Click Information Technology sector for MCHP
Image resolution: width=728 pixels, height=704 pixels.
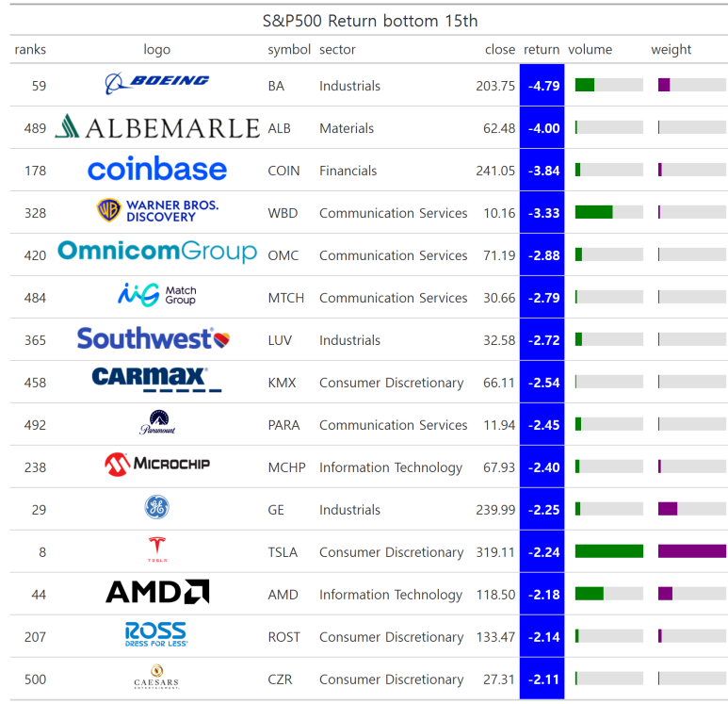(391, 467)
